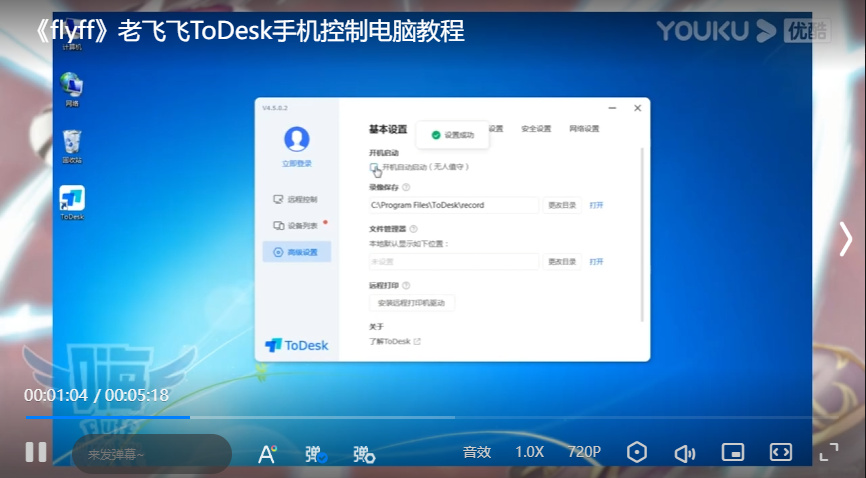Click the ToDesk settings scrollbar

(x=642, y=234)
